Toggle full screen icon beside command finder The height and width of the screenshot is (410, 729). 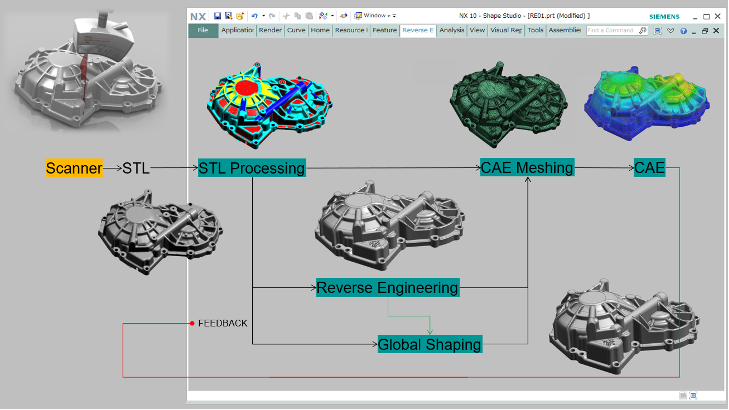(657, 31)
